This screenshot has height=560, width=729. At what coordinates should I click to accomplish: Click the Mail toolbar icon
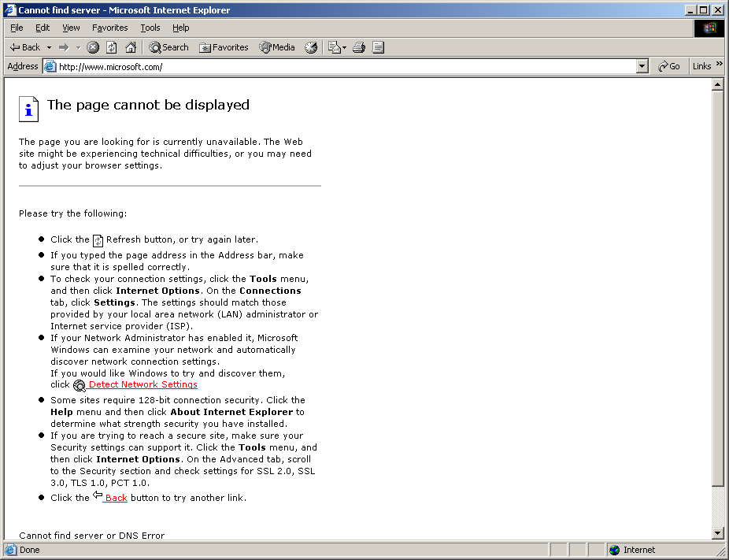point(335,47)
